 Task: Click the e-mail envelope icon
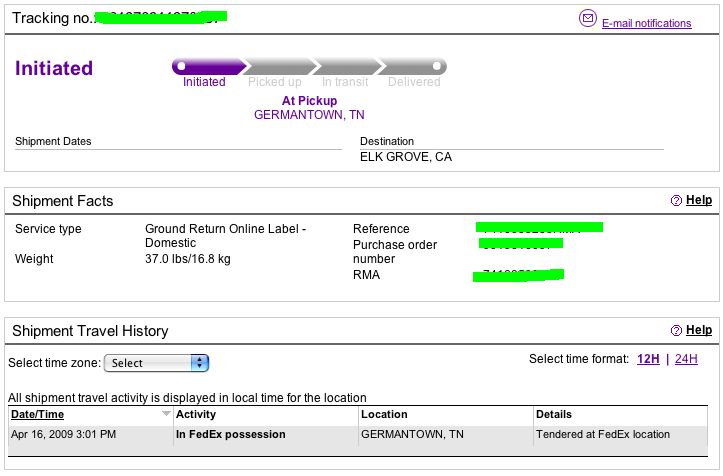click(587, 18)
